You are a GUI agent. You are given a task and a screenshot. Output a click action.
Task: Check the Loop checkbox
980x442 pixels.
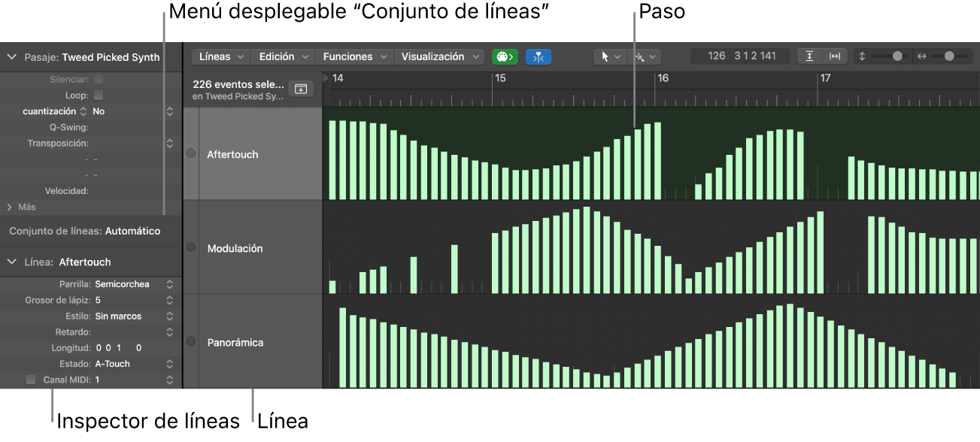point(99,95)
